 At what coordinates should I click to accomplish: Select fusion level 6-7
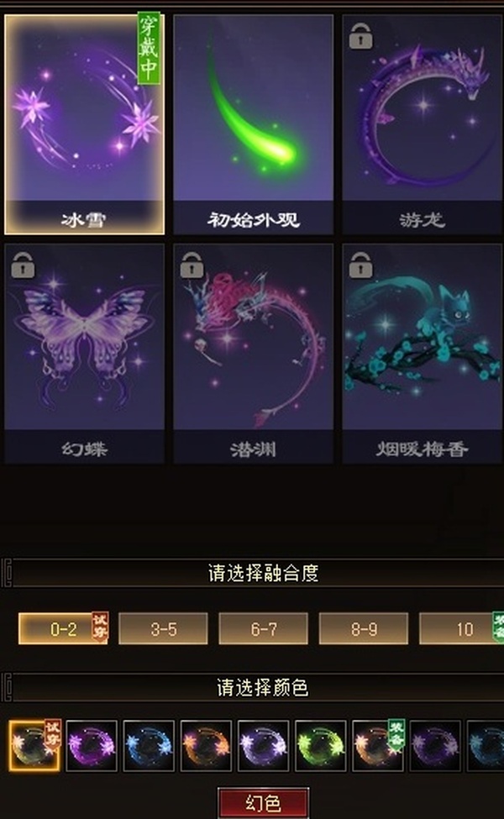263,628
